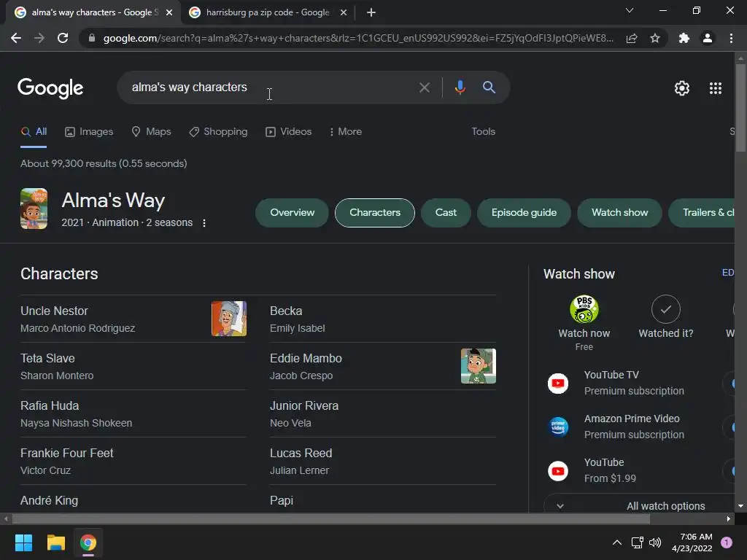Image resolution: width=747 pixels, height=560 pixels.
Task: Click the Amazon Prime Video logo
Action: click(x=558, y=427)
